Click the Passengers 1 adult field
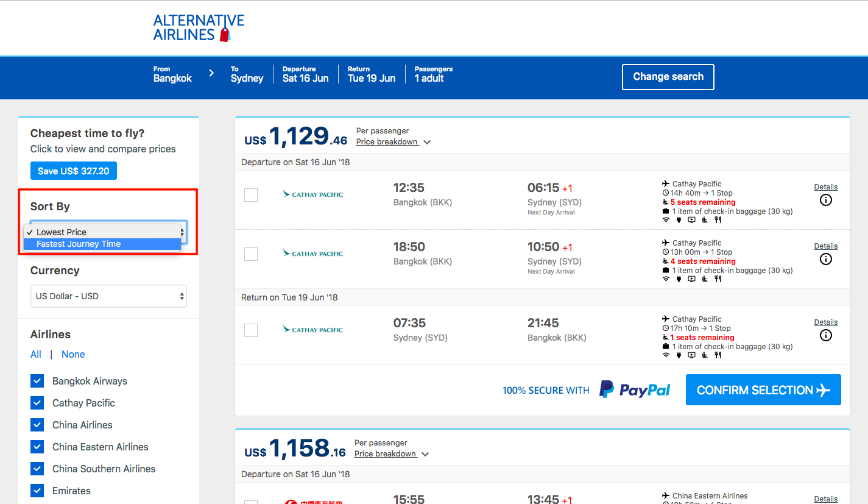 tap(434, 74)
